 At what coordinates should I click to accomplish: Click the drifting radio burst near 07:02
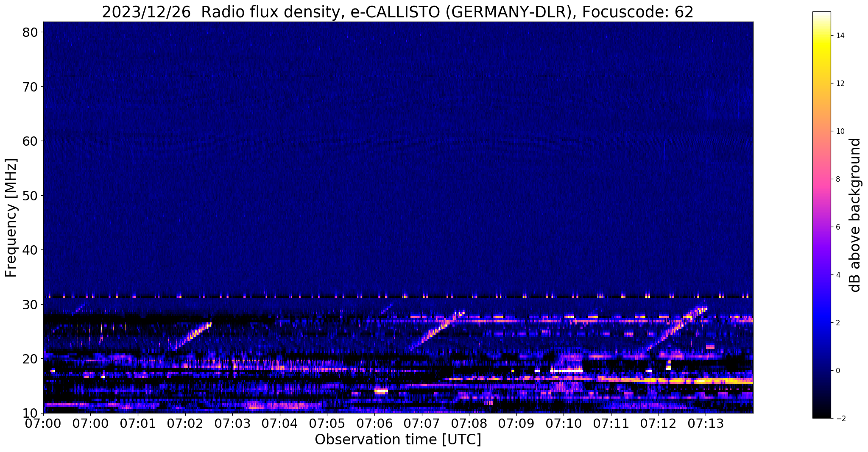pyautogui.click(x=193, y=336)
